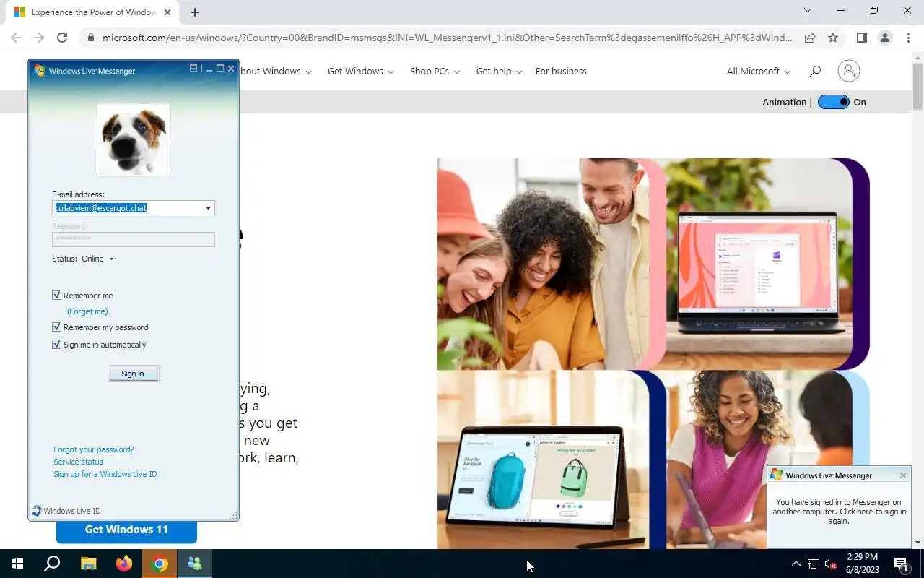This screenshot has height=578, width=924.
Task: Expand About Windows menu
Action: [x=275, y=71]
